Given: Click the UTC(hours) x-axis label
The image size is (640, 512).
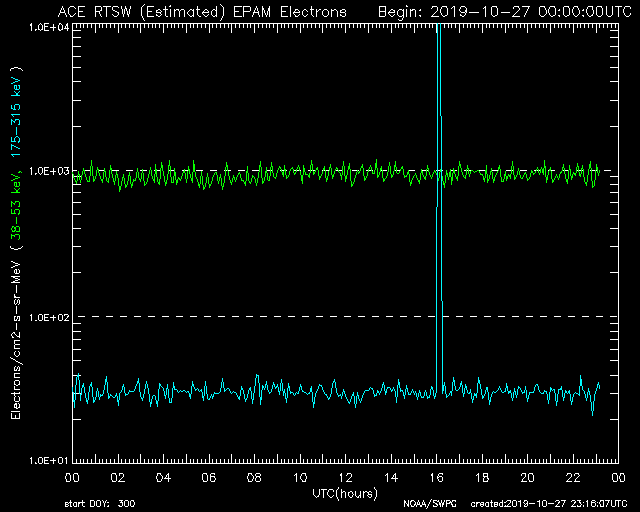Looking at the screenshot, I should (345, 493).
